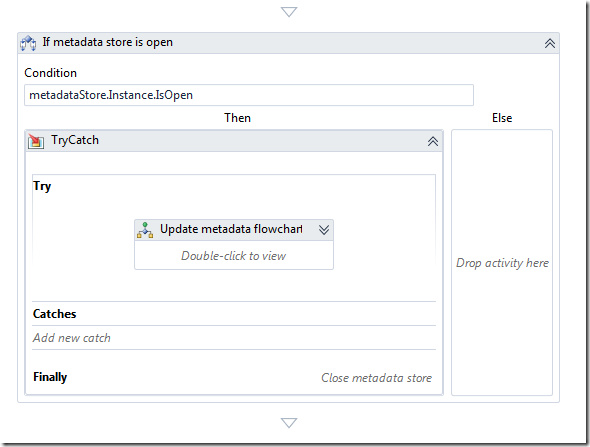This screenshot has width=590, height=447.
Task: Click Close metadata store in Finally section
Action: pyautogui.click(x=376, y=378)
